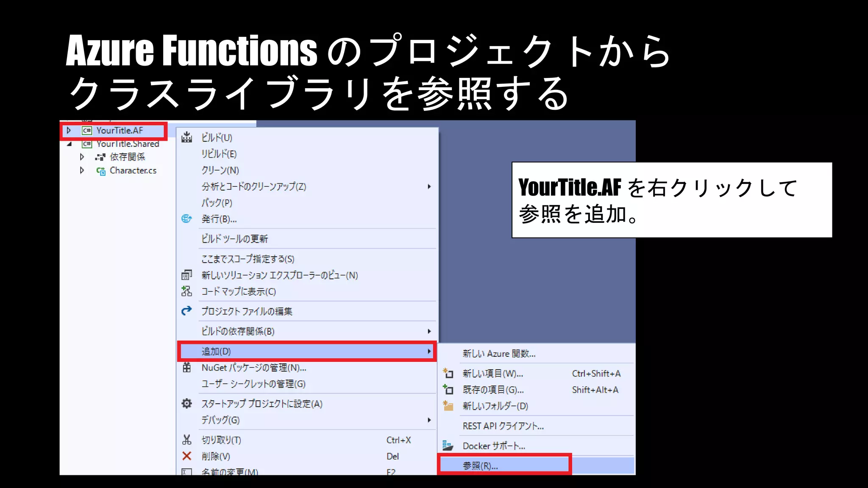Select the YourTitle.Shared project in tree
The height and width of the screenshot is (488, 868).
point(128,144)
